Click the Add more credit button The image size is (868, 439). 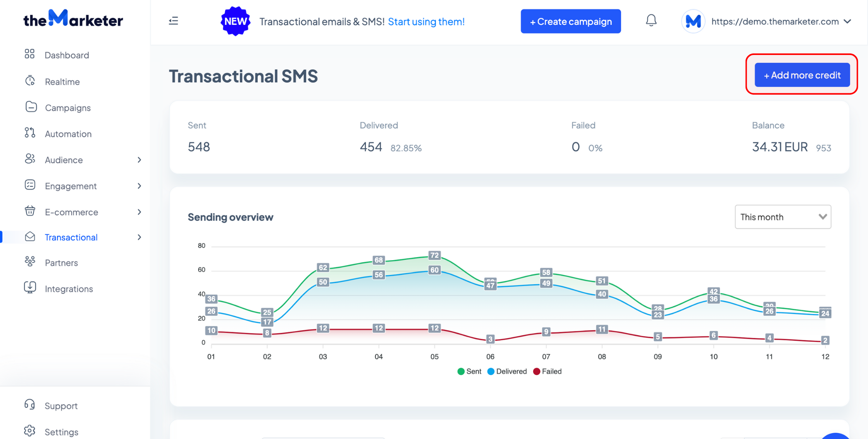pos(802,75)
